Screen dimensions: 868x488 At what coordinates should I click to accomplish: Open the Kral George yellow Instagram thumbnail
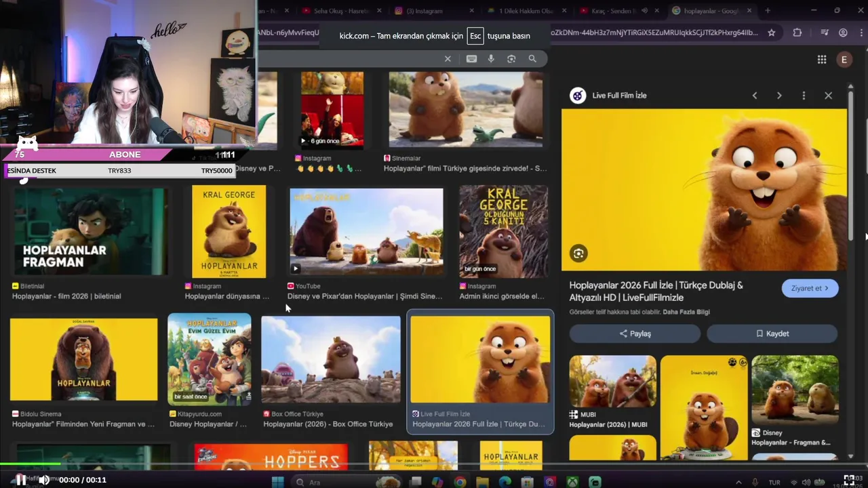[229, 231]
